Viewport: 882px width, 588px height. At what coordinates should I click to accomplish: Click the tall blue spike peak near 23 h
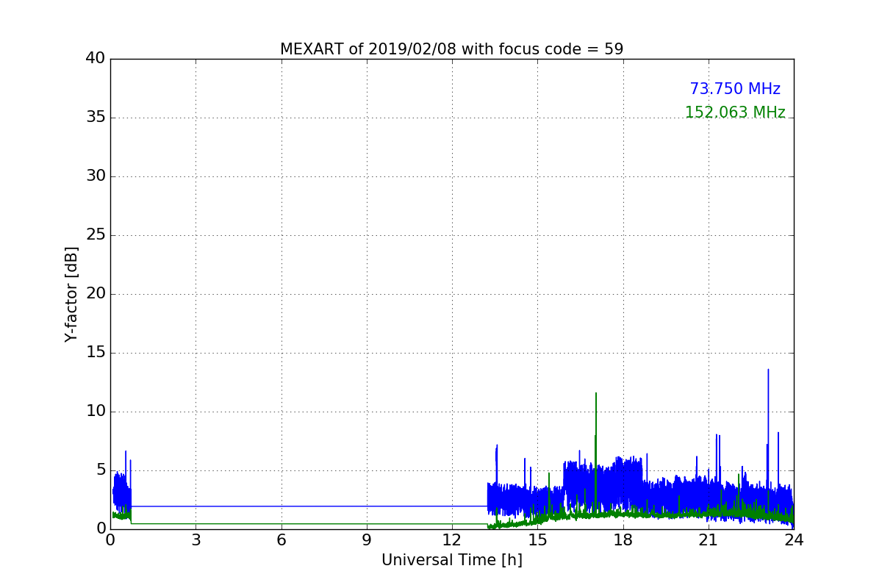[768, 370]
